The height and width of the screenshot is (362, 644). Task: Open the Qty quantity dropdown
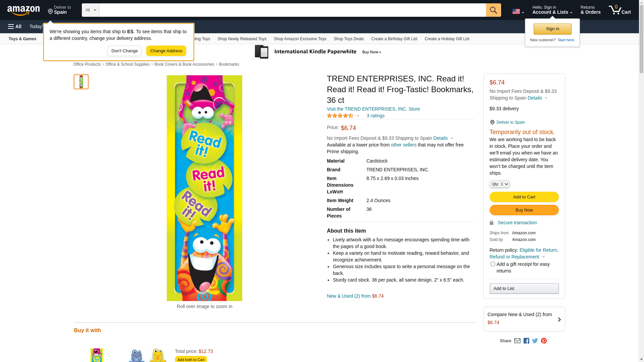[499, 184]
